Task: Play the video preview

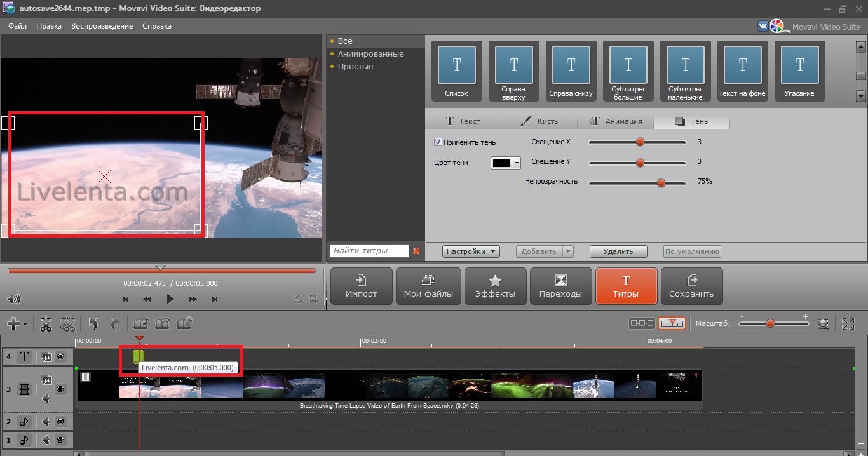Action: coord(170,299)
